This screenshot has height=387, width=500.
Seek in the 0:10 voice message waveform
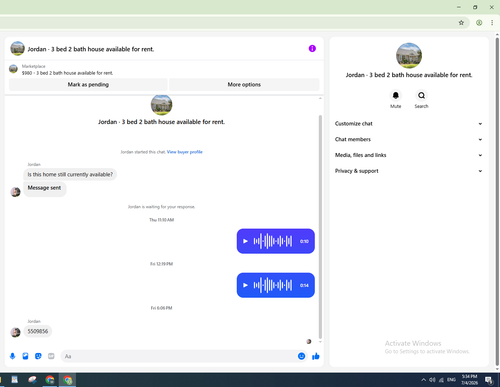click(273, 241)
